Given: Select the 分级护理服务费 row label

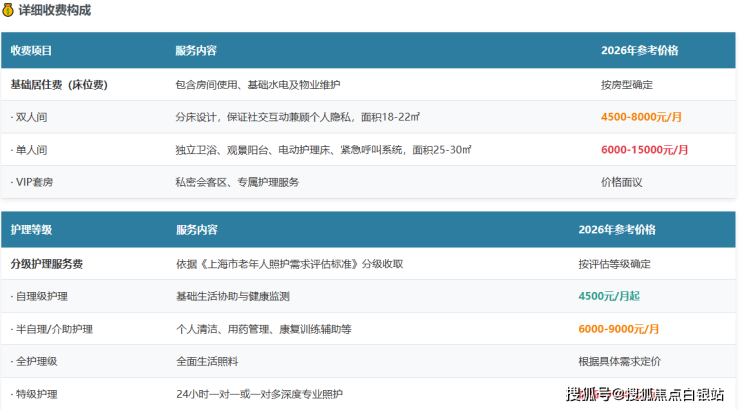Looking at the screenshot, I should coord(47,264).
